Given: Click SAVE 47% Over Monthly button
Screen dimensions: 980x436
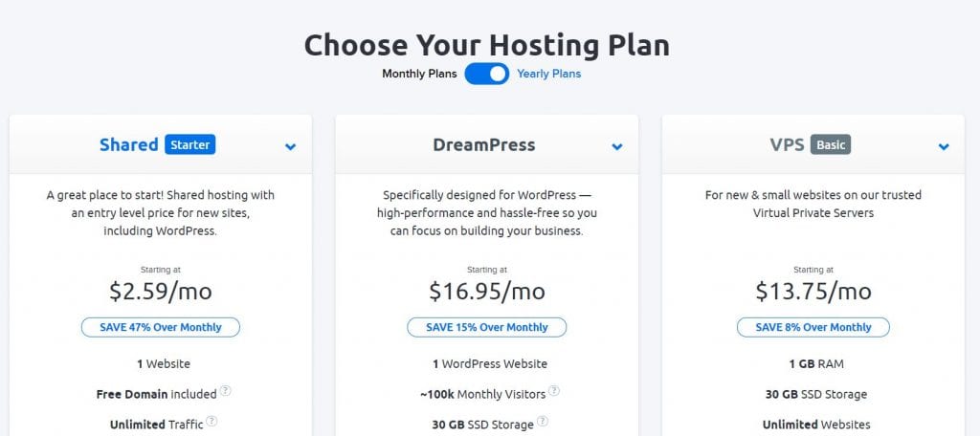Looking at the screenshot, I should click(x=161, y=327).
